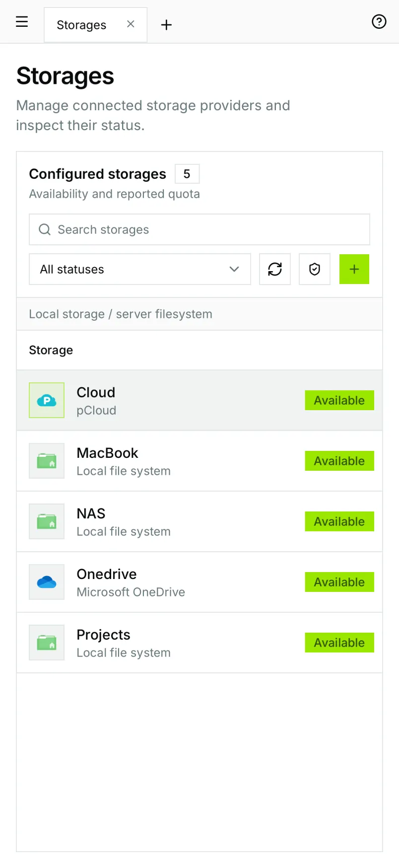Click the Available badge for MacBook
399x868 pixels.
tap(339, 461)
